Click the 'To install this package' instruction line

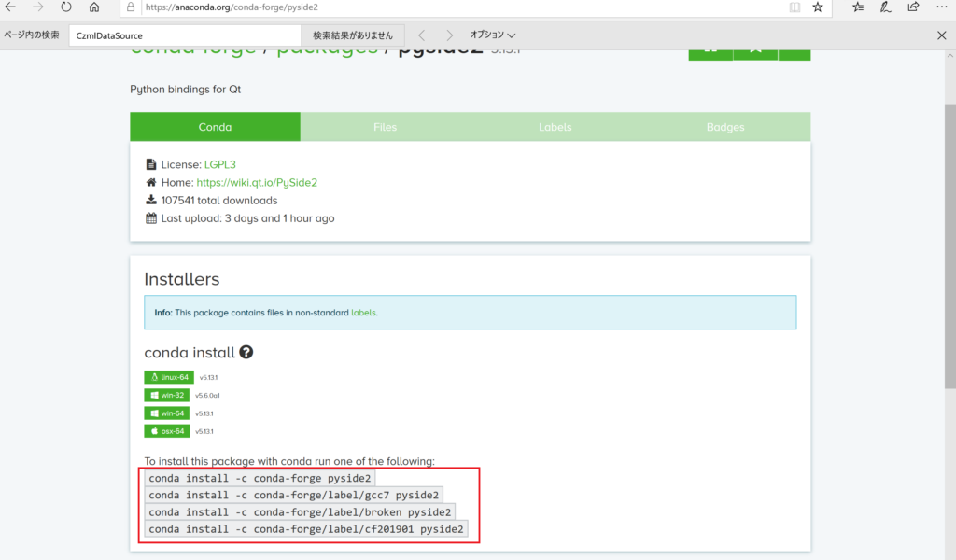coord(289,461)
